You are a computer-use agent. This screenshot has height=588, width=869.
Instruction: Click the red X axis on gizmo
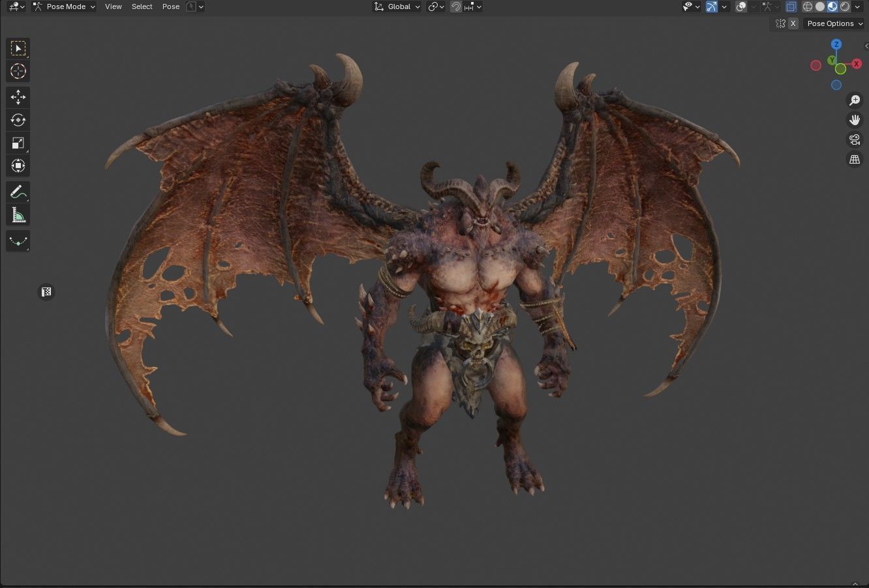click(x=857, y=64)
